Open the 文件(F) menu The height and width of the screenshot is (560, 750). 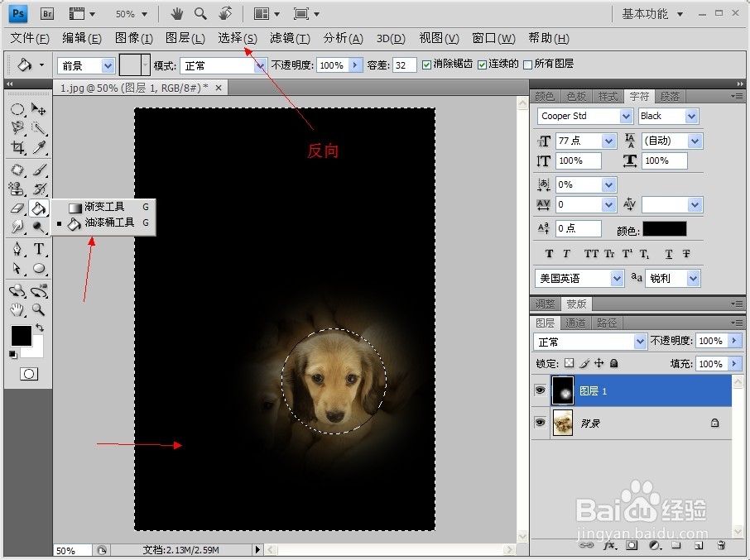pos(30,38)
